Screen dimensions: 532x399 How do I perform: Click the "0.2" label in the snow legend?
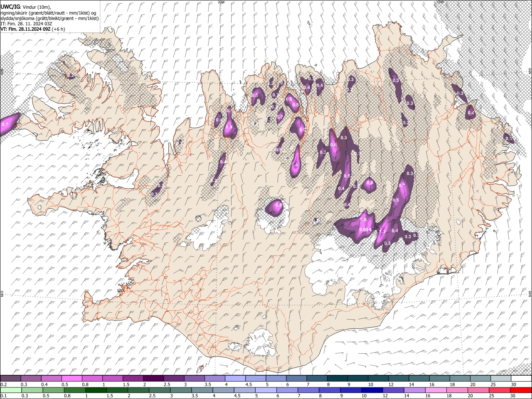[x=3, y=384]
